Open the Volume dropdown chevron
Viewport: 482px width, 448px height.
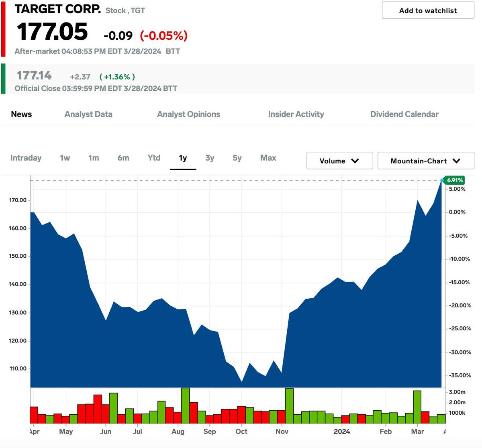click(355, 161)
